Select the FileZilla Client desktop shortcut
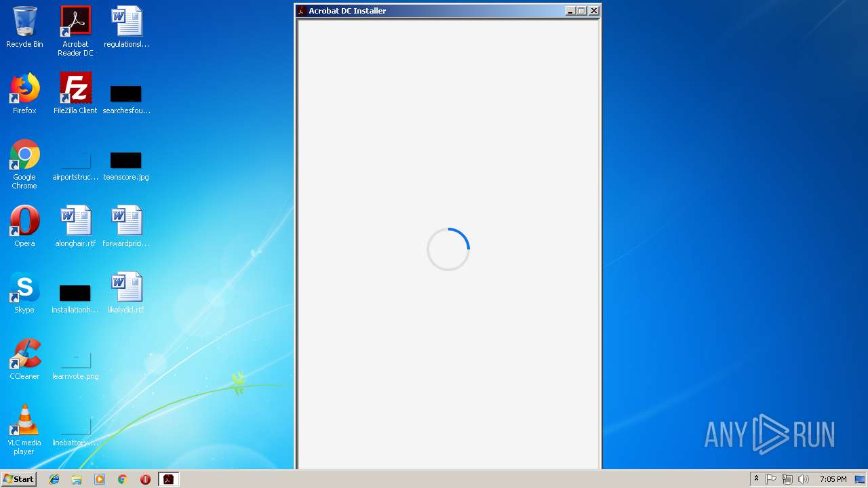868x488 pixels. point(75,94)
